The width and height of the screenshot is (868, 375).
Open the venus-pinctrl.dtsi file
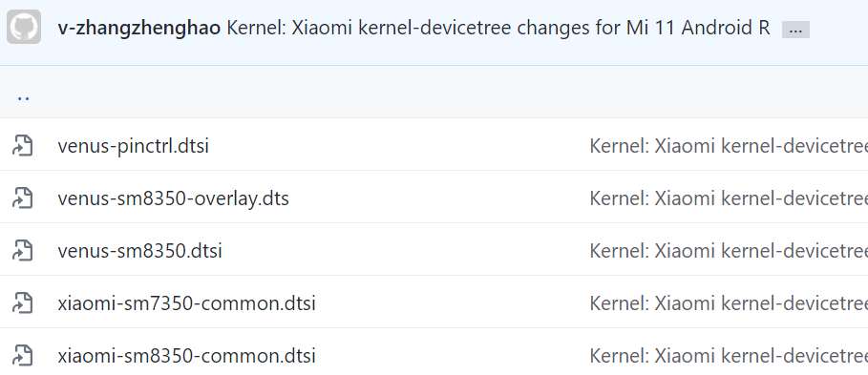click(134, 146)
